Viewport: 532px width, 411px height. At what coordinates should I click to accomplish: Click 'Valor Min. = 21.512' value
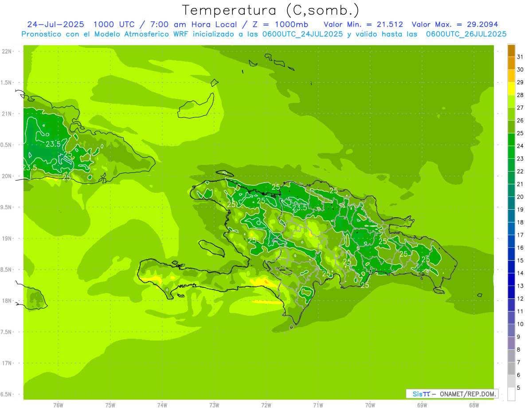(364, 24)
